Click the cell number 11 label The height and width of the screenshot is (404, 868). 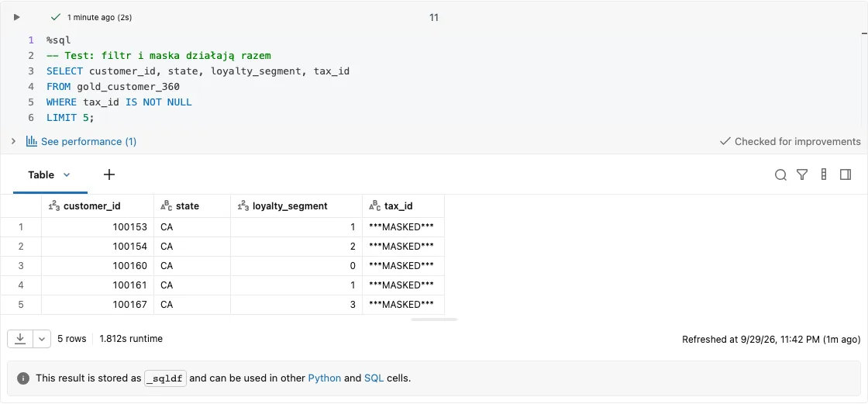click(x=434, y=18)
